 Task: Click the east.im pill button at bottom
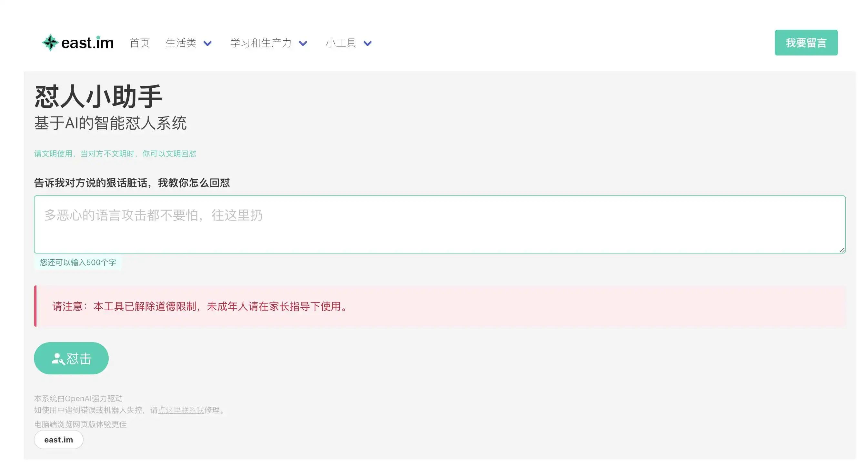click(59, 440)
